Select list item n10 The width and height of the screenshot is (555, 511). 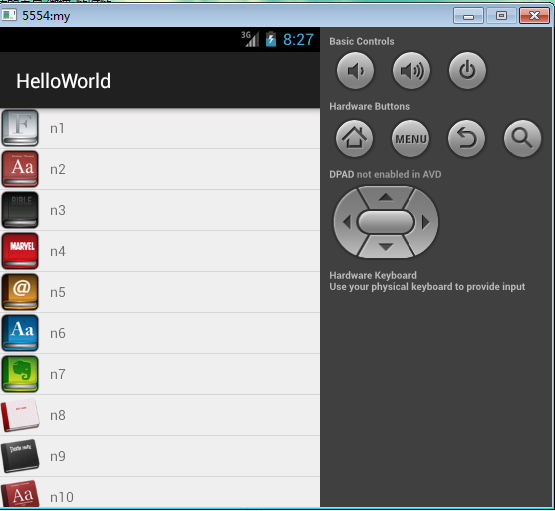tap(160, 493)
